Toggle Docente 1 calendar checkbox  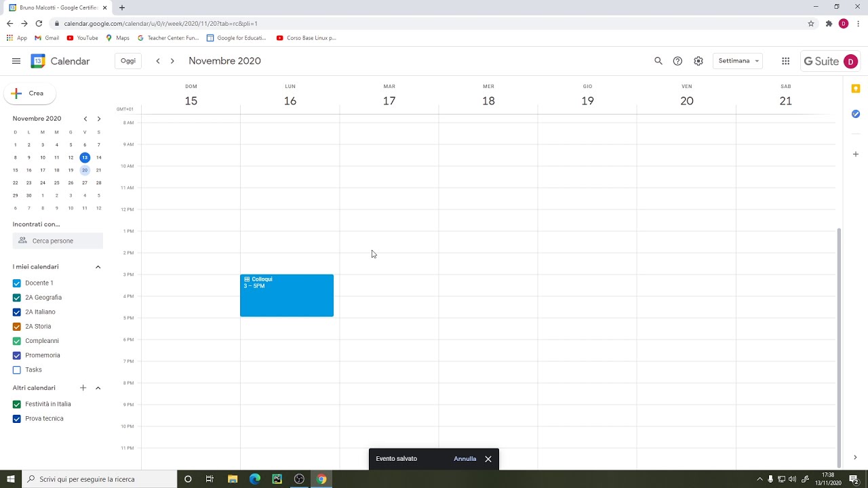click(x=17, y=283)
